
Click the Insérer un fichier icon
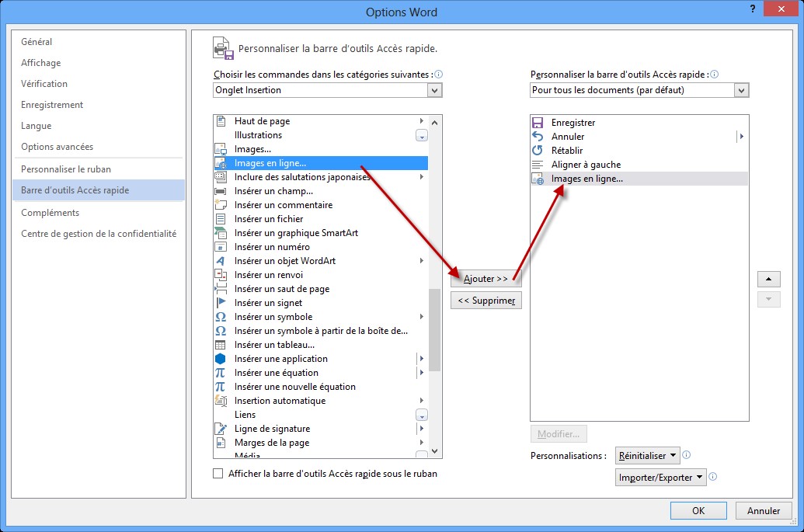[221, 219]
